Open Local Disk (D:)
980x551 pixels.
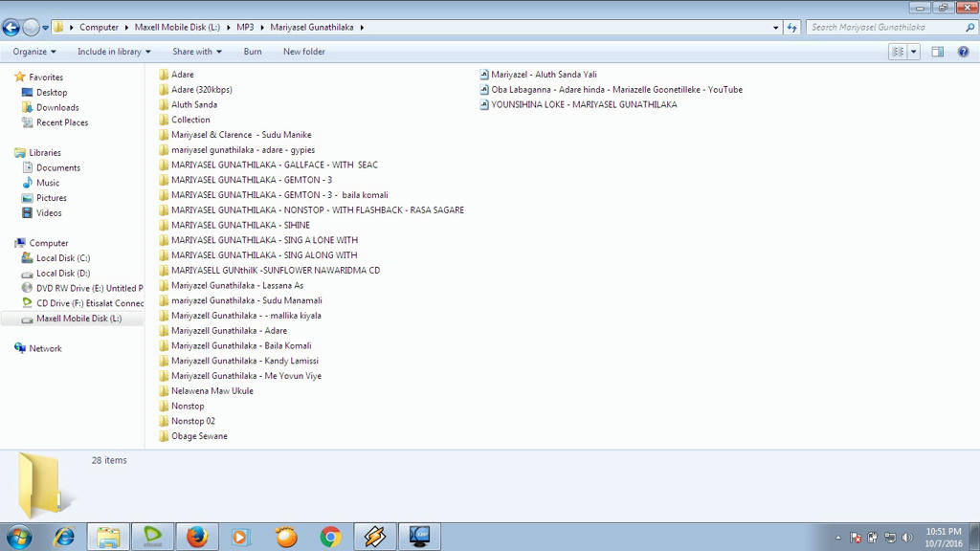pos(63,273)
